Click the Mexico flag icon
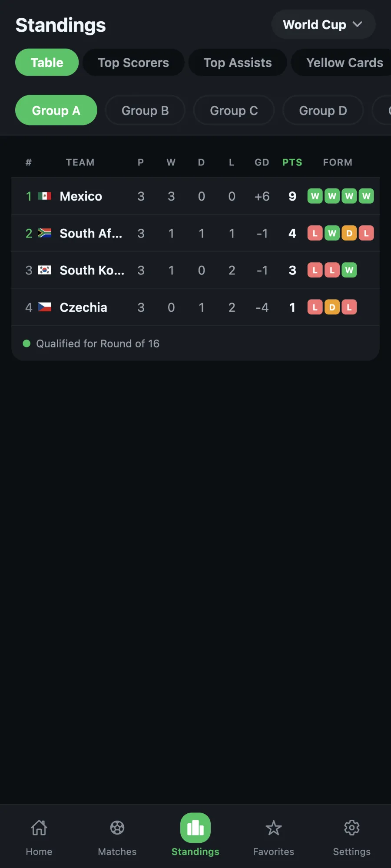The width and height of the screenshot is (391, 868). 45,196
